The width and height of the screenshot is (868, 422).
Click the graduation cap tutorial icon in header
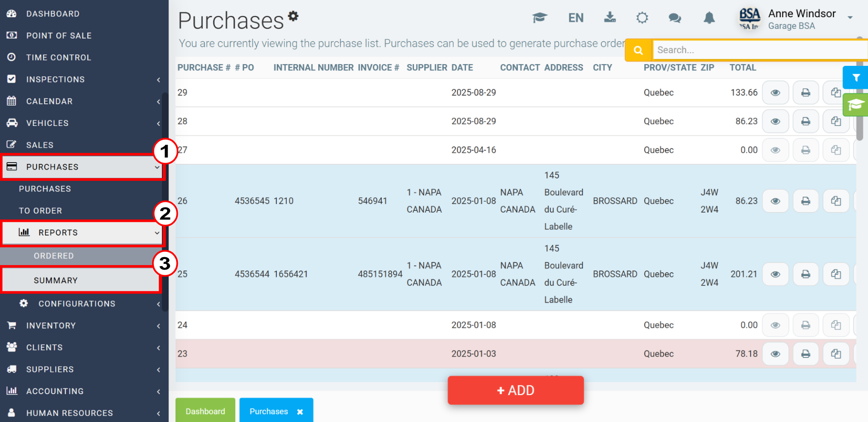(x=540, y=18)
